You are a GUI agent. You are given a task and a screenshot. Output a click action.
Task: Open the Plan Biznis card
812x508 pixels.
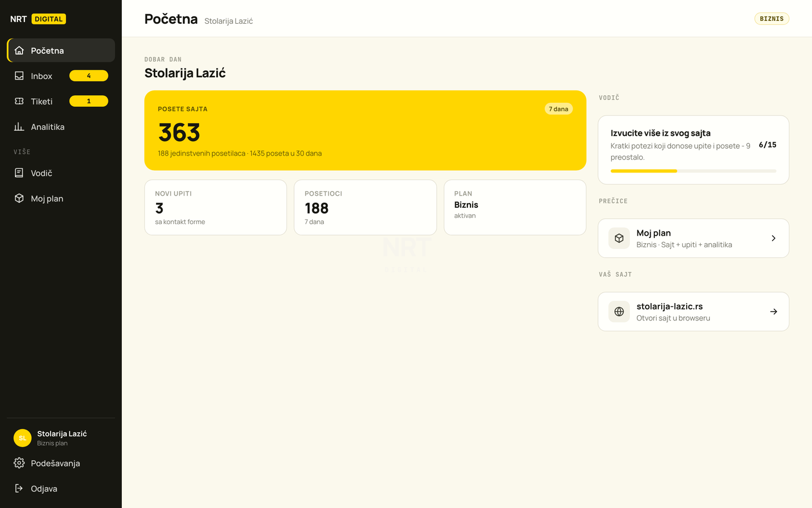coord(515,207)
